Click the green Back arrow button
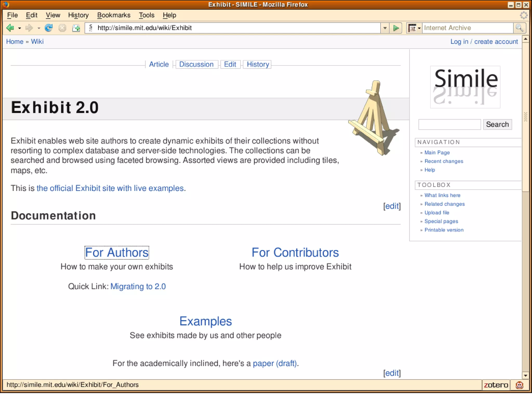The width and height of the screenshot is (532, 399). coord(10,28)
